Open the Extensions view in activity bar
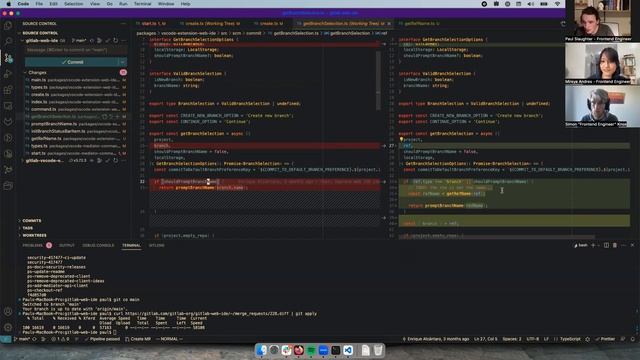Screen dimensions: 640x360 coord(8,90)
